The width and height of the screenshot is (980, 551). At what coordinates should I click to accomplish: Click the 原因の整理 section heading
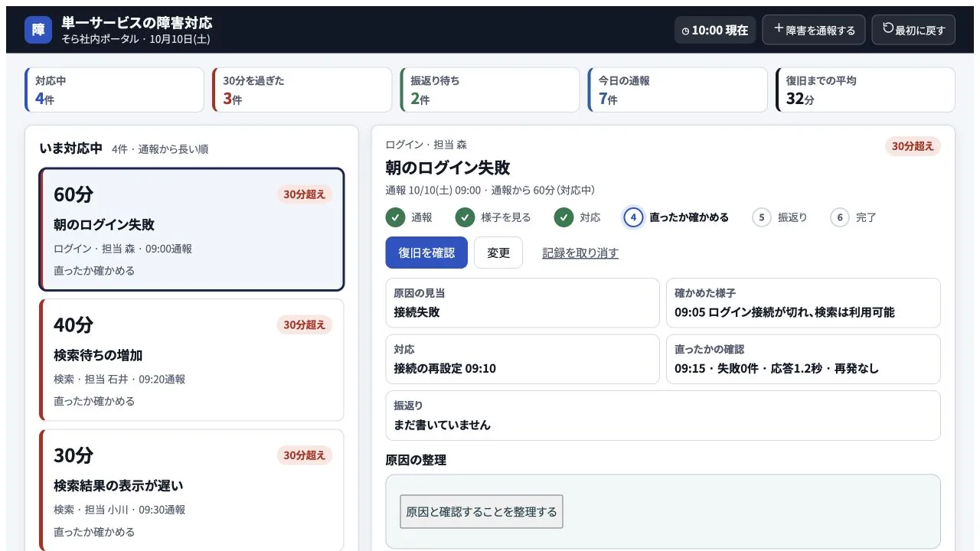[x=416, y=460]
